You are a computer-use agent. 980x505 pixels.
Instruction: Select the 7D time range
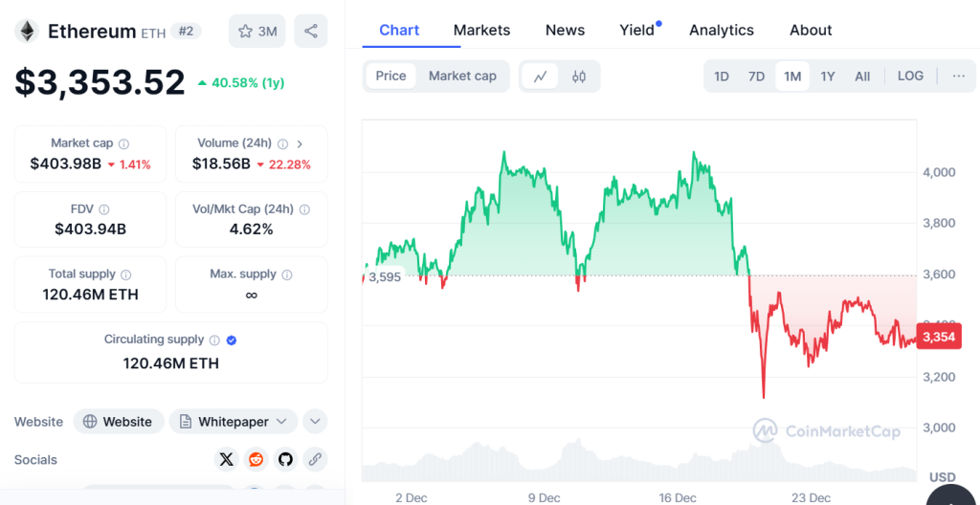click(756, 77)
